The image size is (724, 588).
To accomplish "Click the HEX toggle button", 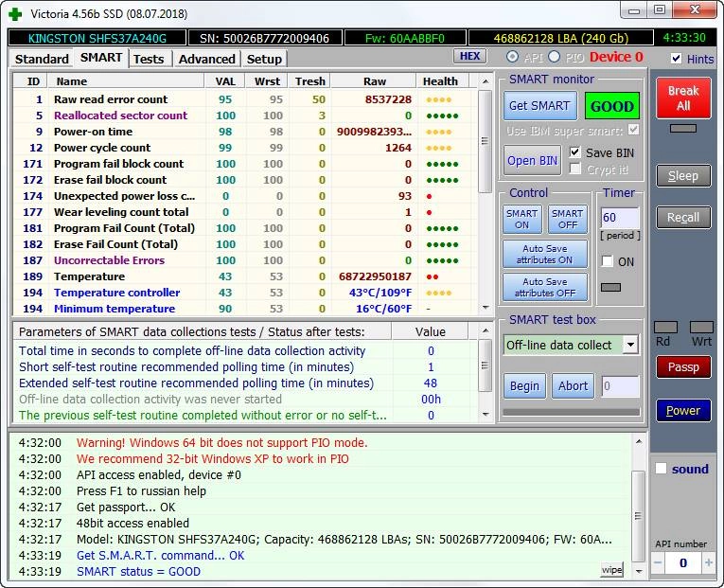I will 469,56.
